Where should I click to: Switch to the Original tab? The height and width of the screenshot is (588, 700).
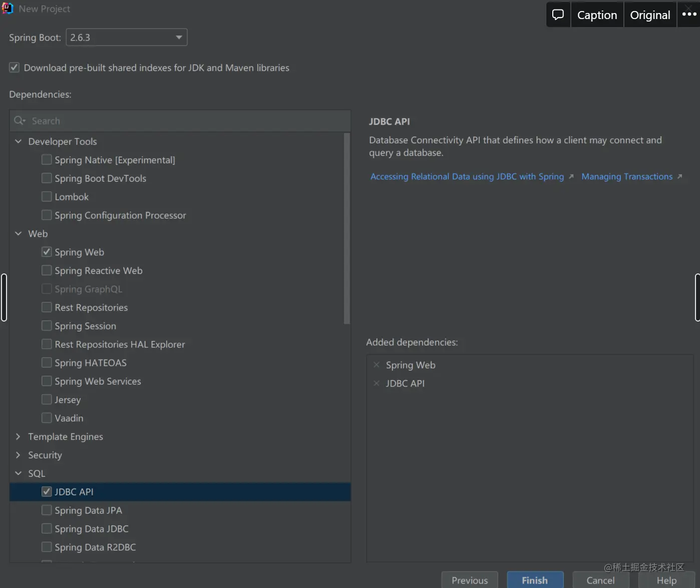tap(650, 15)
